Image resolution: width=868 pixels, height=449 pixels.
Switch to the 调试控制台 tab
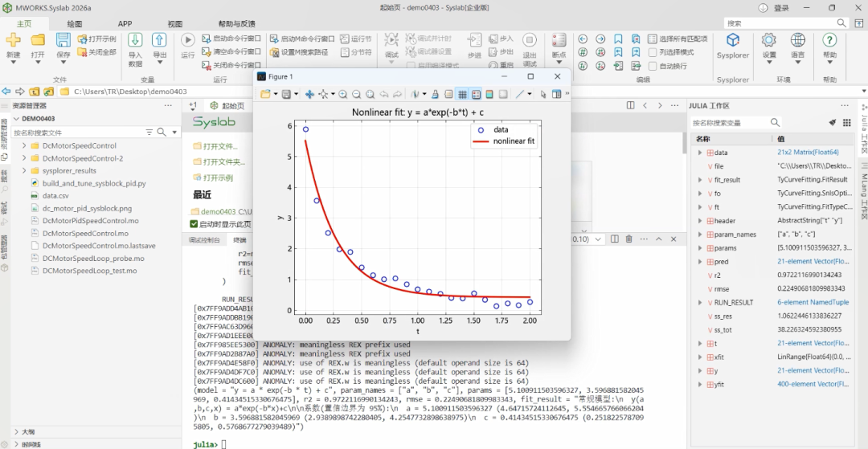pyautogui.click(x=203, y=240)
